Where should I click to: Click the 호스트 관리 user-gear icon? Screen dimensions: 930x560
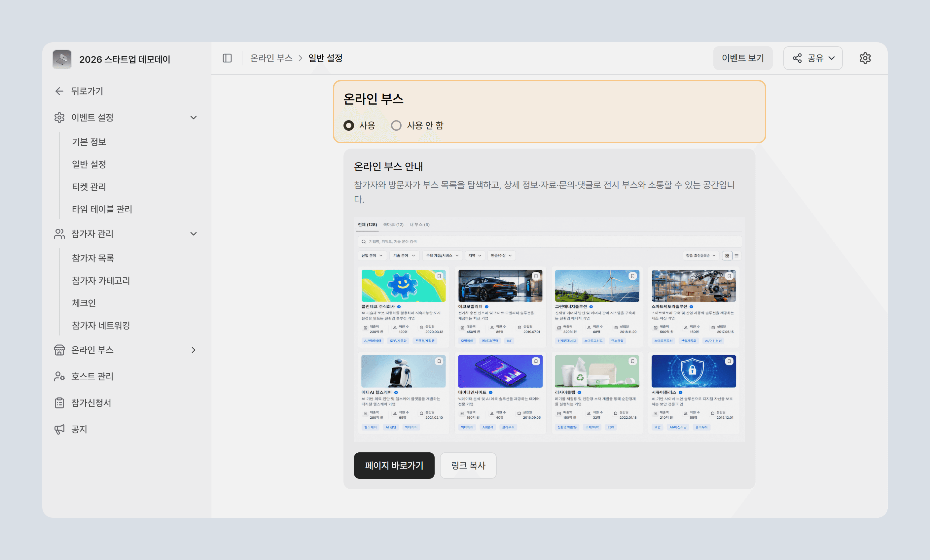click(59, 376)
